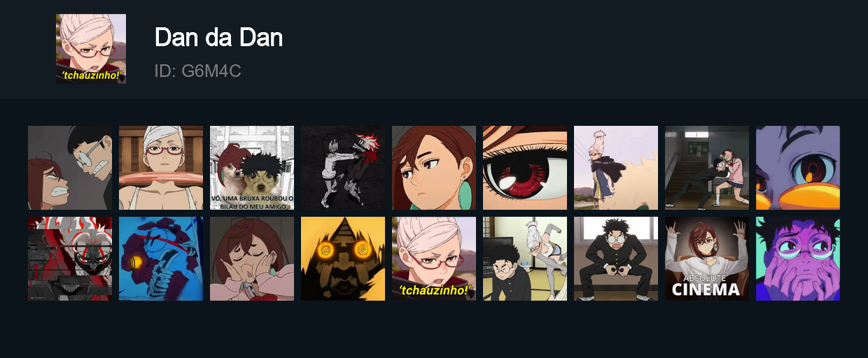Pick the dog meme sticker with Portuguese caption
This screenshot has height=358, width=868.
coord(252,168)
